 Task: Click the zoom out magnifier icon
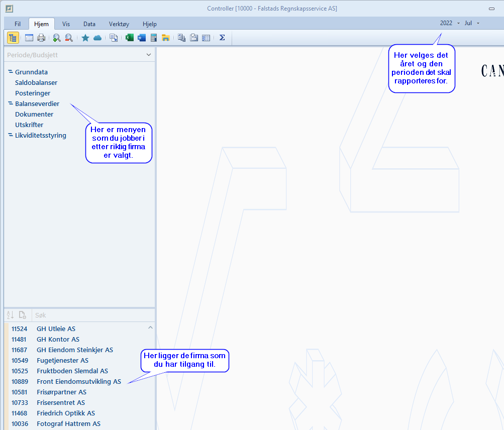pos(69,38)
